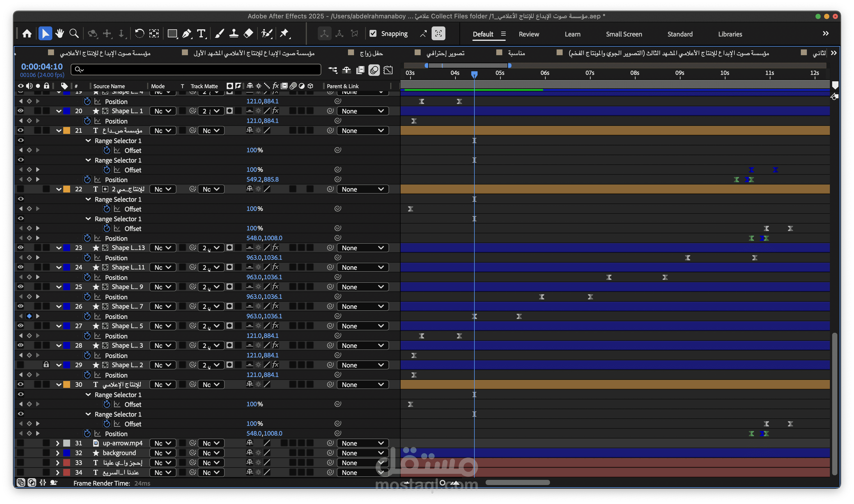Select the Puppet Pin tool
The height and width of the screenshot is (504, 854).
pyautogui.click(x=284, y=34)
